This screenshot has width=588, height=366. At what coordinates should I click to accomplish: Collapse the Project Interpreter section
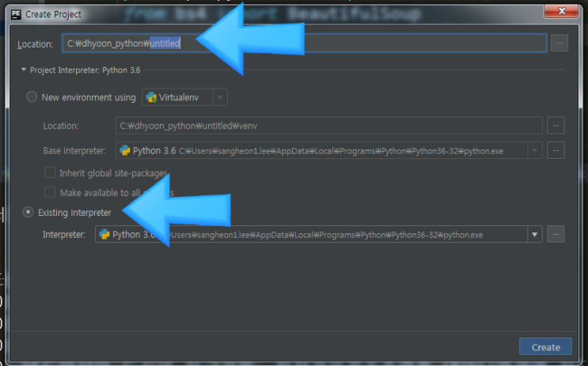click(24, 70)
